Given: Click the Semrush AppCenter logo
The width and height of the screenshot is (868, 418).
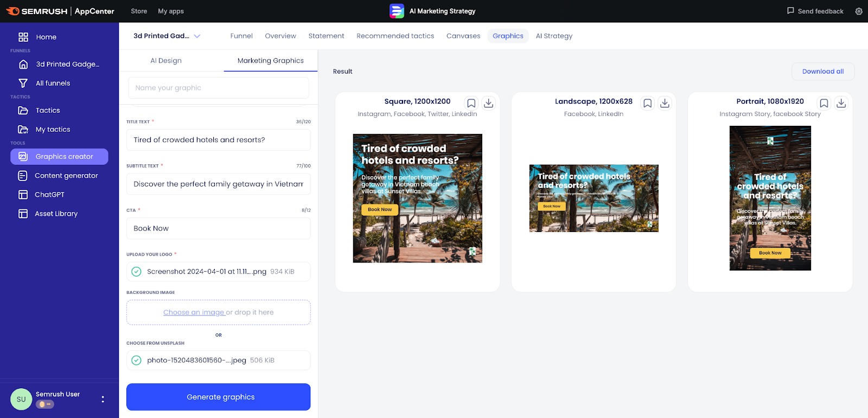Looking at the screenshot, I should click(x=60, y=11).
